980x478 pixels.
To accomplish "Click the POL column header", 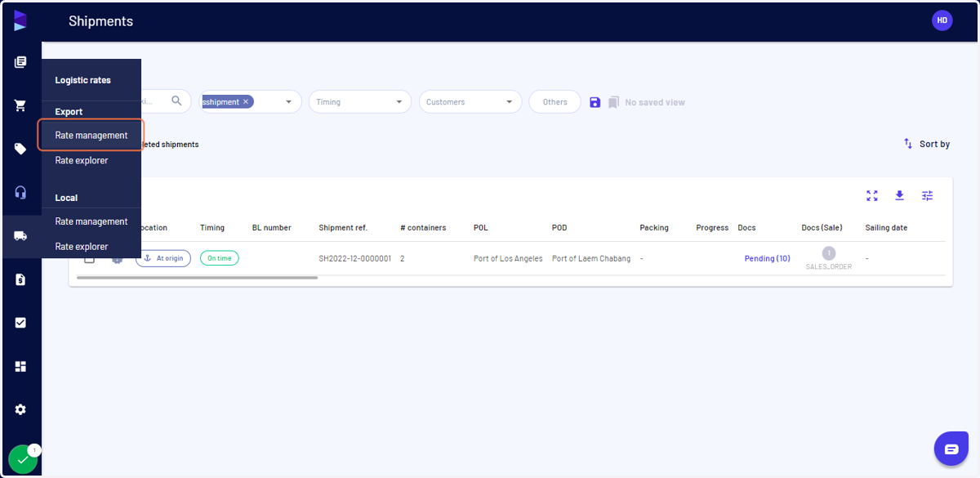I will [481, 227].
